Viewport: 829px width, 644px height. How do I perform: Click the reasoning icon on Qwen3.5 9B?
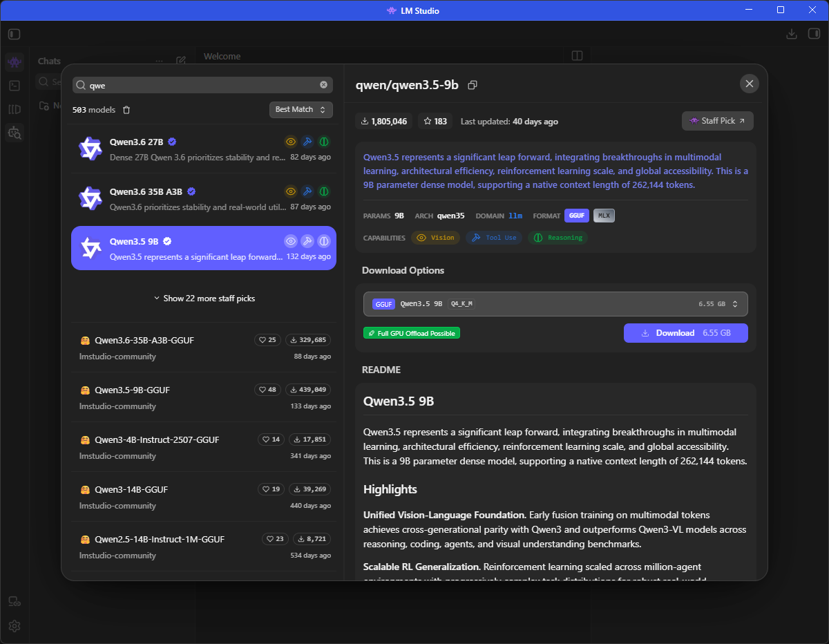pyautogui.click(x=324, y=241)
